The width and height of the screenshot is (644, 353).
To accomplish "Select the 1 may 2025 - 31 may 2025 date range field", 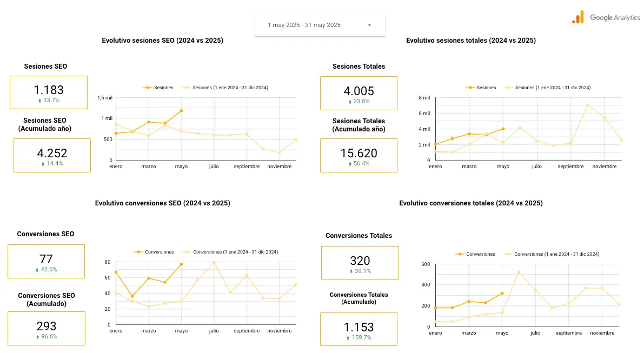I will coord(304,25).
